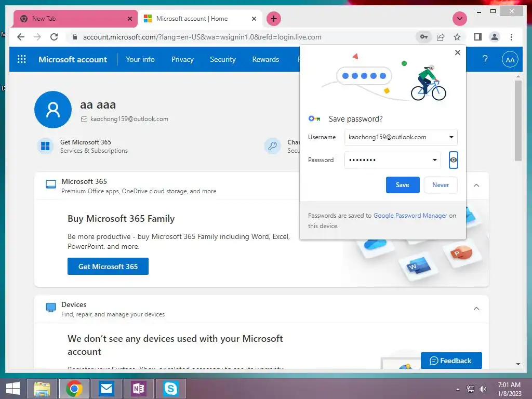Click Username field in password popup
The image size is (532, 399).
401,137
